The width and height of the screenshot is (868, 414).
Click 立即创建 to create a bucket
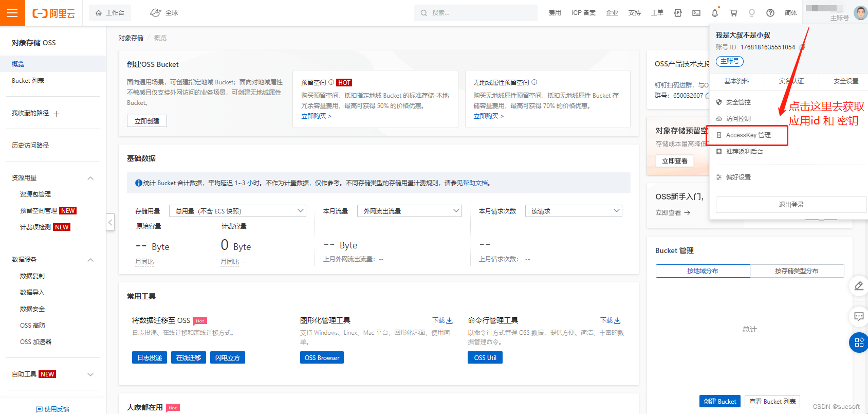[x=147, y=121]
